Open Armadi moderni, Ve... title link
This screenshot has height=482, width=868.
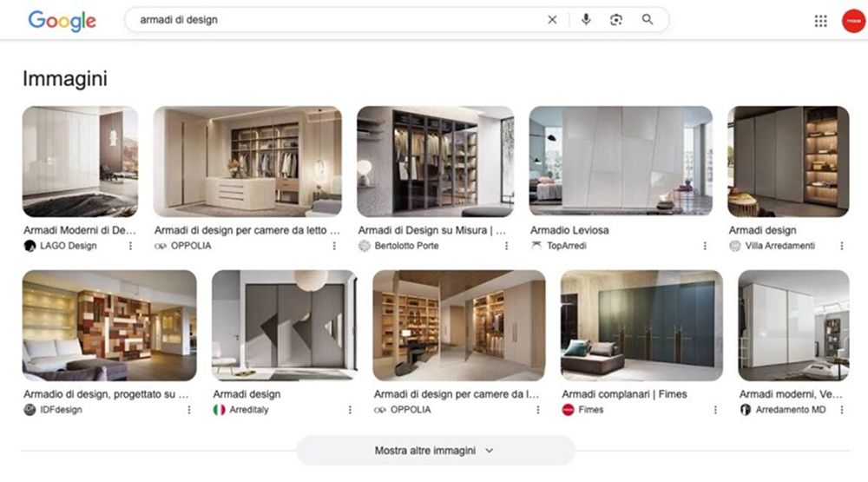coord(791,394)
